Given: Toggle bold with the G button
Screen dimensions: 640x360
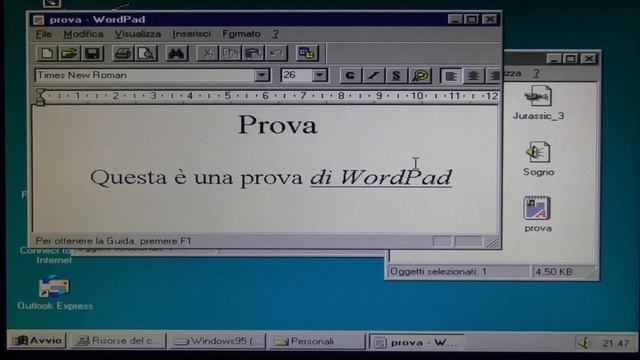Looking at the screenshot, I should pyautogui.click(x=350, y=76).
